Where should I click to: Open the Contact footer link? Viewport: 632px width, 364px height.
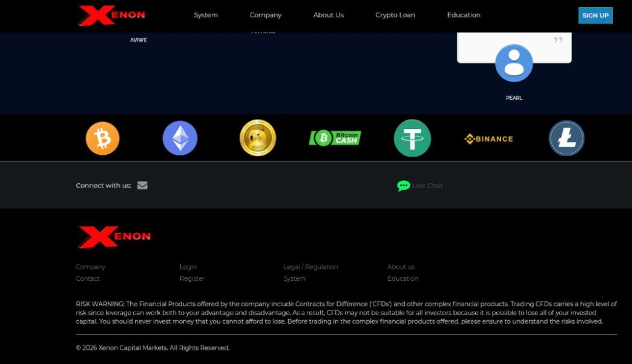tap(88, 279)
